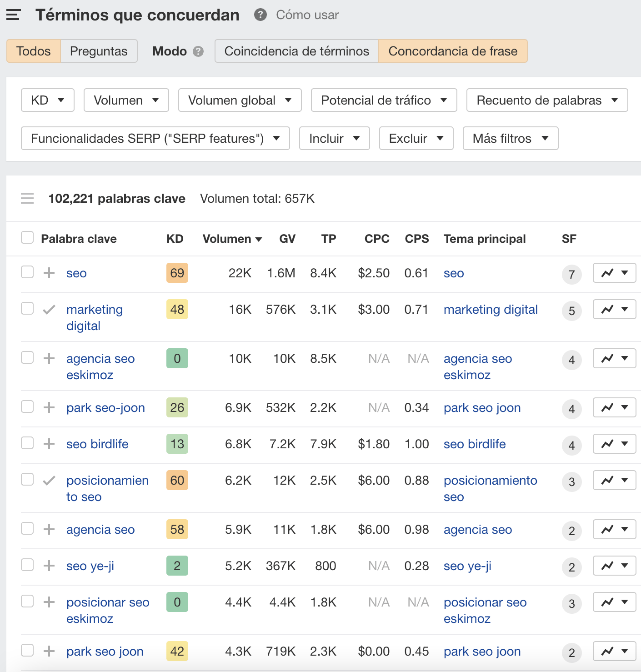Image resolution: width=641 pixels, height=672 pixels.
Task: Click the list icon beside 102,221 palabras clave
Action: (27, 199)
